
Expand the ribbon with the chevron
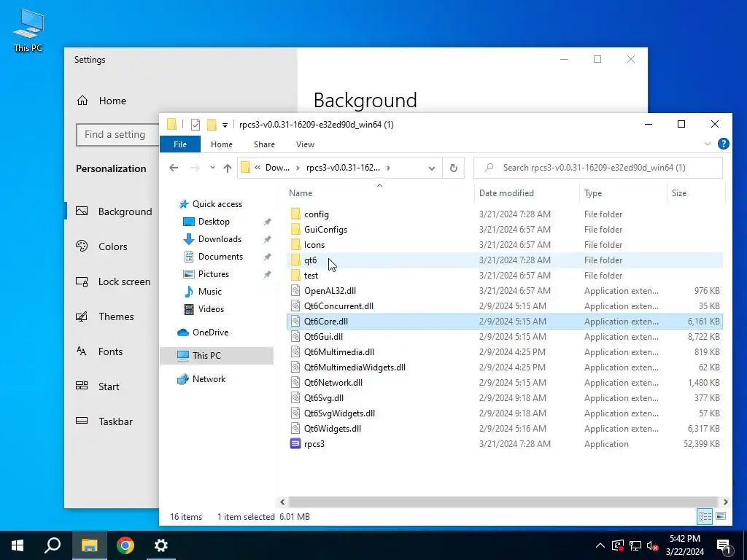[x=708, y=144]
